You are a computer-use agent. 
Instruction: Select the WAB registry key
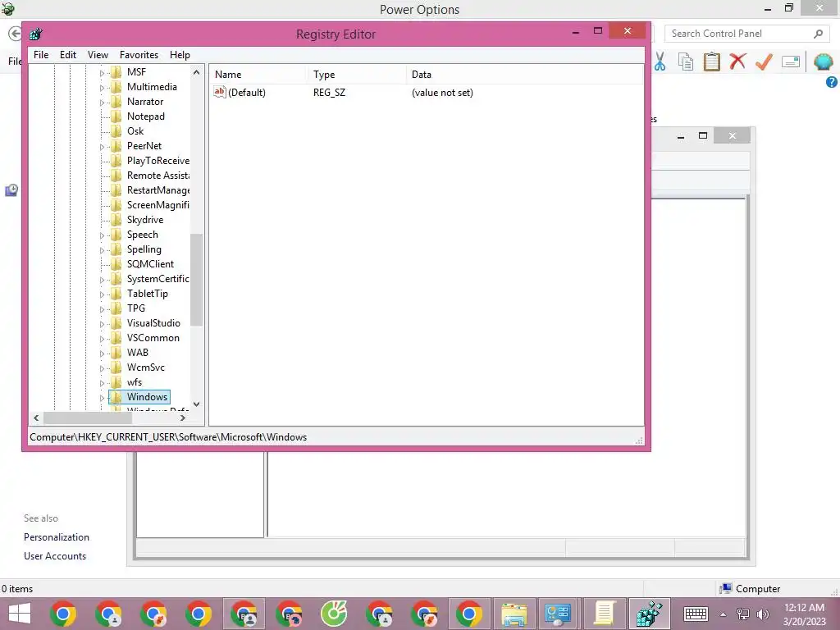coord(137,353)
